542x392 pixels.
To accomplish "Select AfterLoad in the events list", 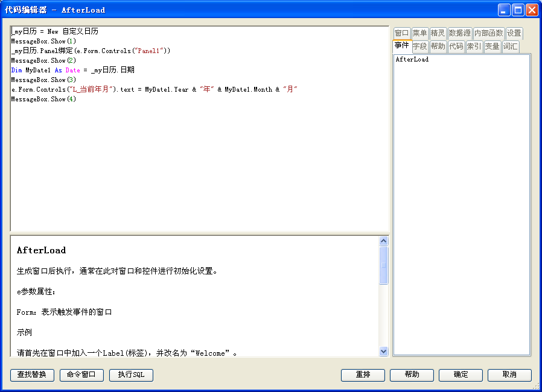I will 412,60.
